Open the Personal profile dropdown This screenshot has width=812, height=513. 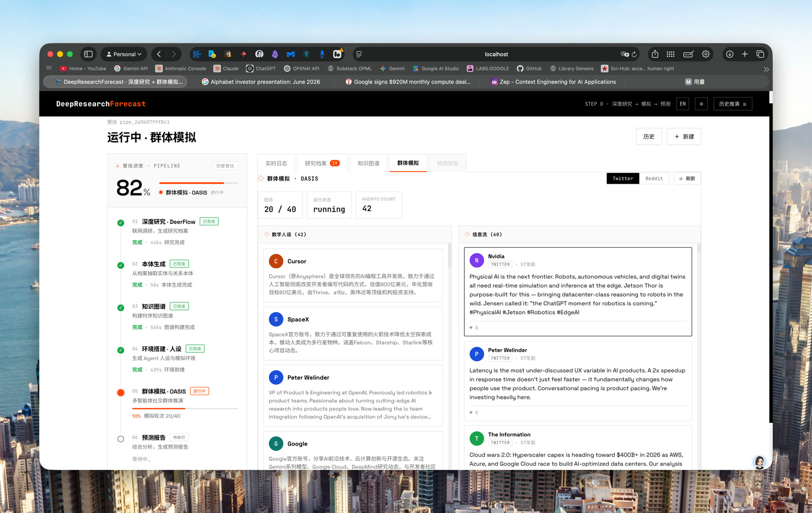click(124, 54)
